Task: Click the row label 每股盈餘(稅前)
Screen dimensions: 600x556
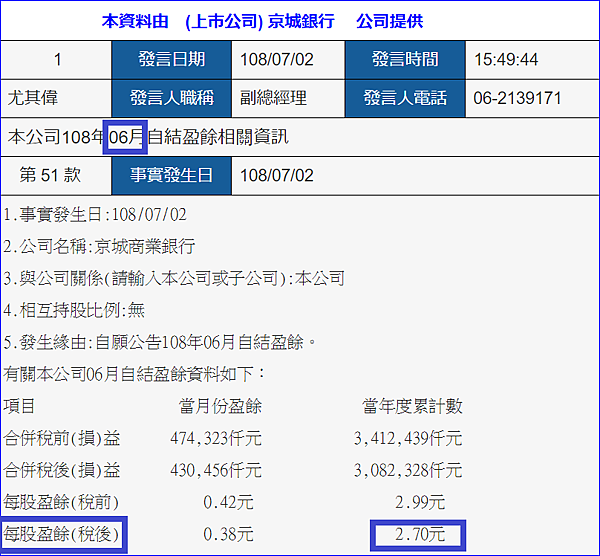Action: click(x=61, y=502)
